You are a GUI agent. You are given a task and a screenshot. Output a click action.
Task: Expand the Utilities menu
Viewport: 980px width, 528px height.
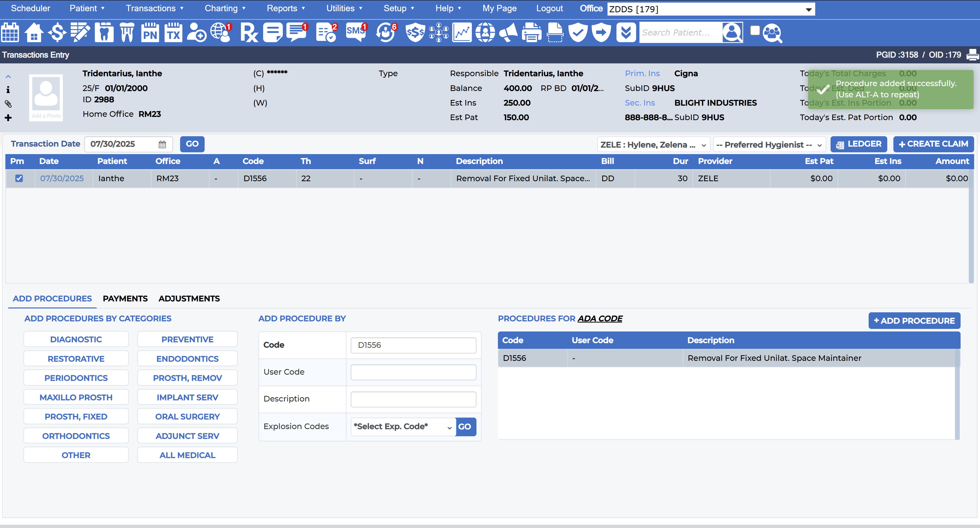pos(344,8)
